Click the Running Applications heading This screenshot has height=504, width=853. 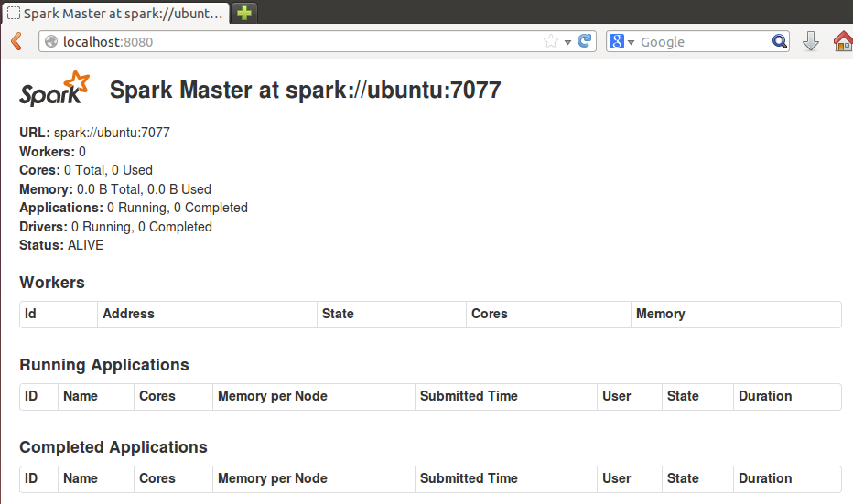click(104, 365)
